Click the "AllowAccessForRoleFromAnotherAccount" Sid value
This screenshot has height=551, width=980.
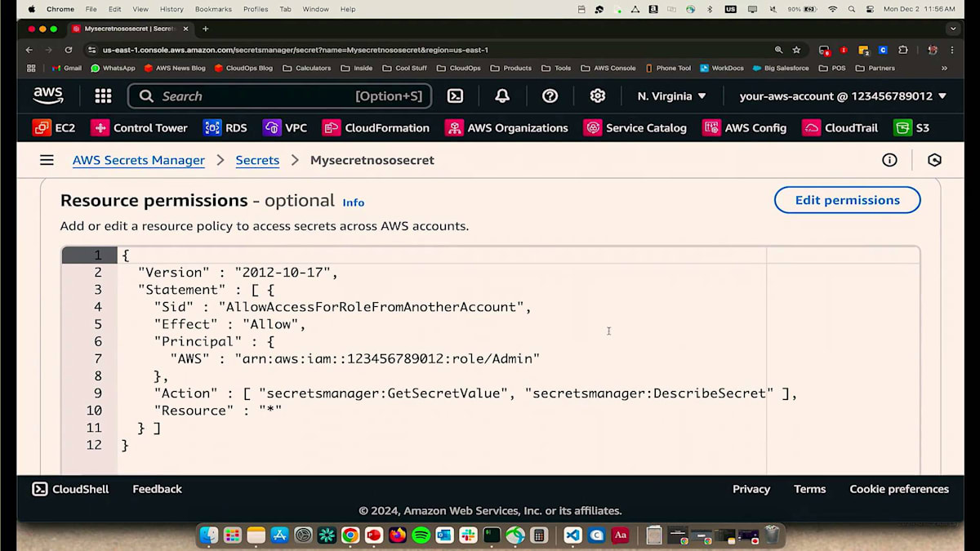372,307
